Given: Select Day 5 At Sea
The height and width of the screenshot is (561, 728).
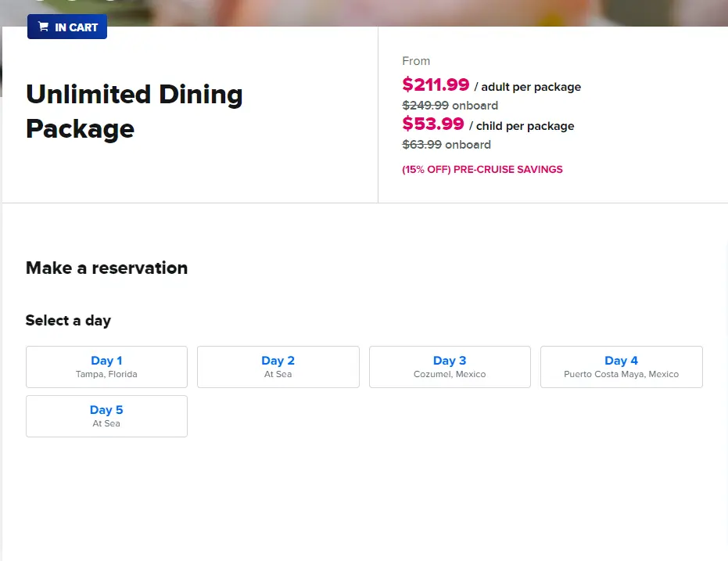Looking at the screenshot, I should [106, 415].
